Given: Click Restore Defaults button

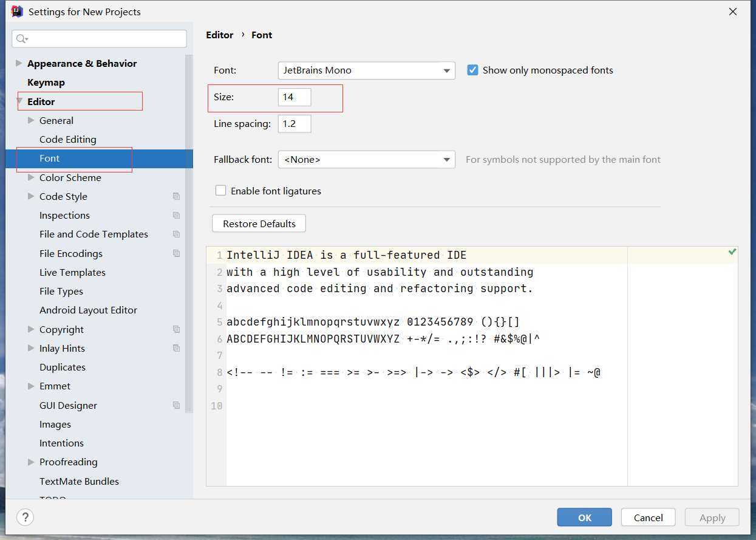Looking at the screenshot, I should pos(259,224).
